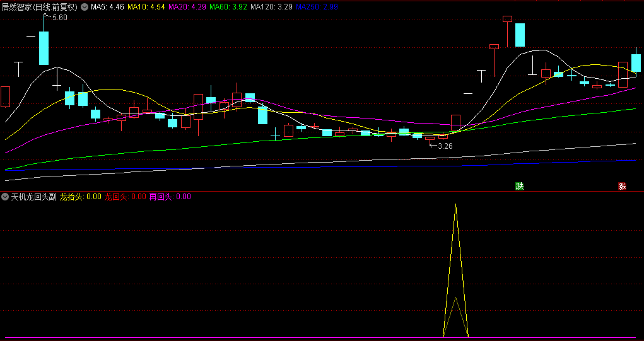Click the MA10: 4.54 label
The height and width of the screenshot is (341, 644).
coord(146,6)
